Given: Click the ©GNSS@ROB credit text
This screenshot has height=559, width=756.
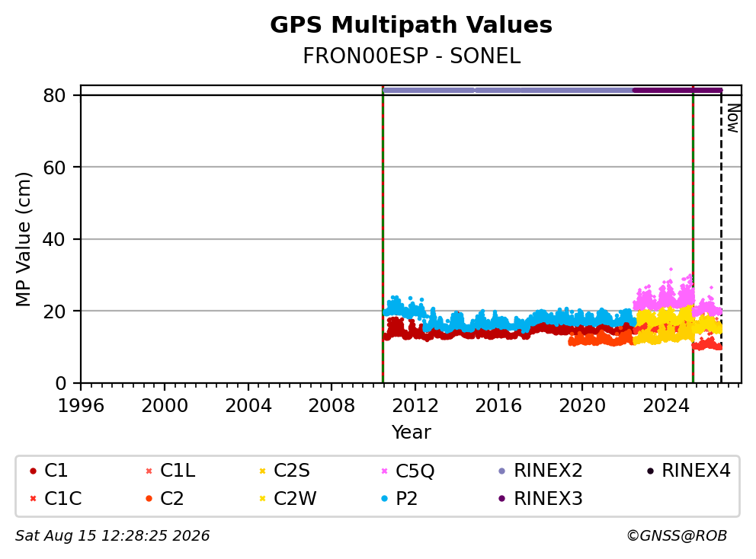Looking at the screenshot, I should point(677,536).
